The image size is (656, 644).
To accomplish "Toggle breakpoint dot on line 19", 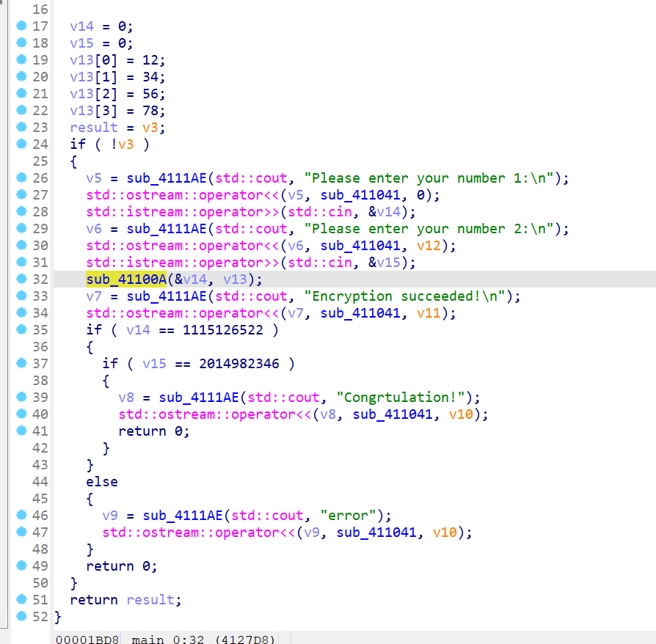I will tap(21, 60).
